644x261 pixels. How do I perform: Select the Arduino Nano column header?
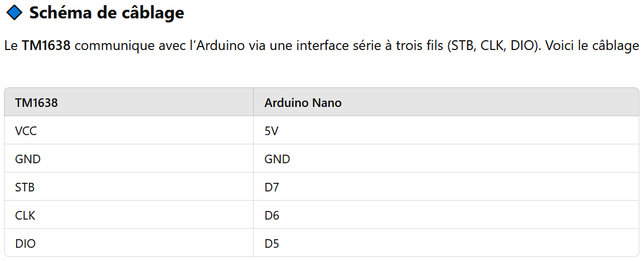pos(446,102)
